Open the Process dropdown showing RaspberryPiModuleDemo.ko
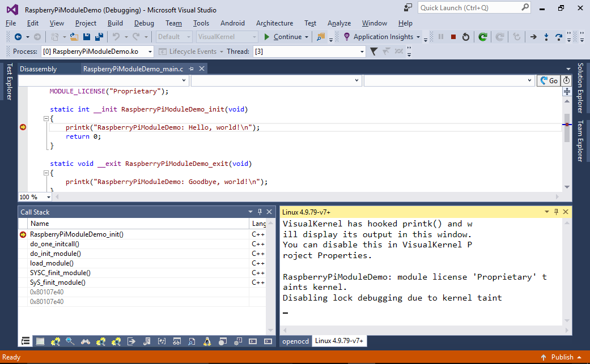590x364 pixels. coord(97,52)
